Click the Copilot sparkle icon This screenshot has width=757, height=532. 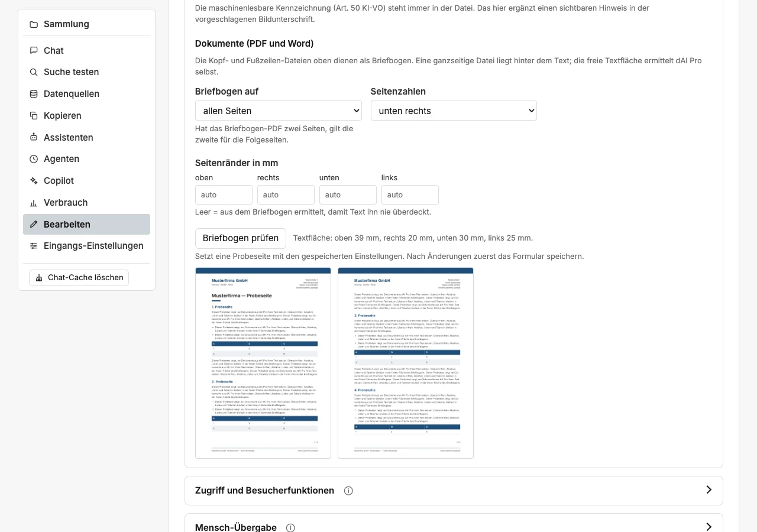pyautogui.click(x=34, y=181)
